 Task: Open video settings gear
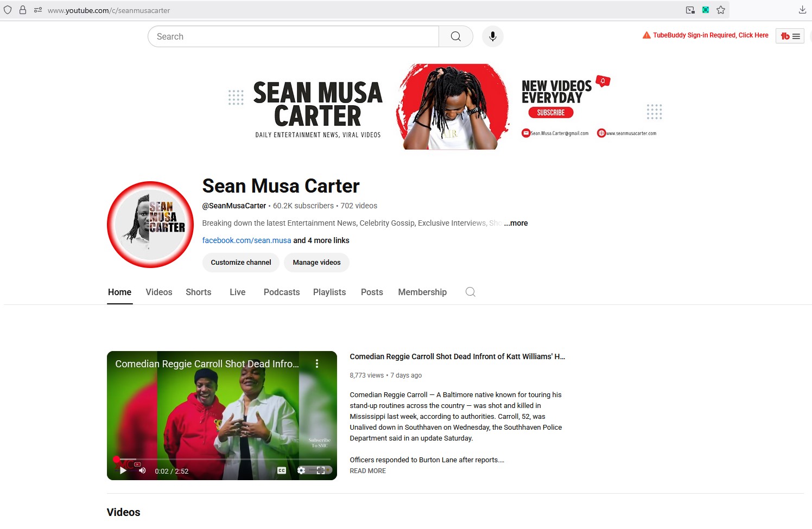point(301,470)
